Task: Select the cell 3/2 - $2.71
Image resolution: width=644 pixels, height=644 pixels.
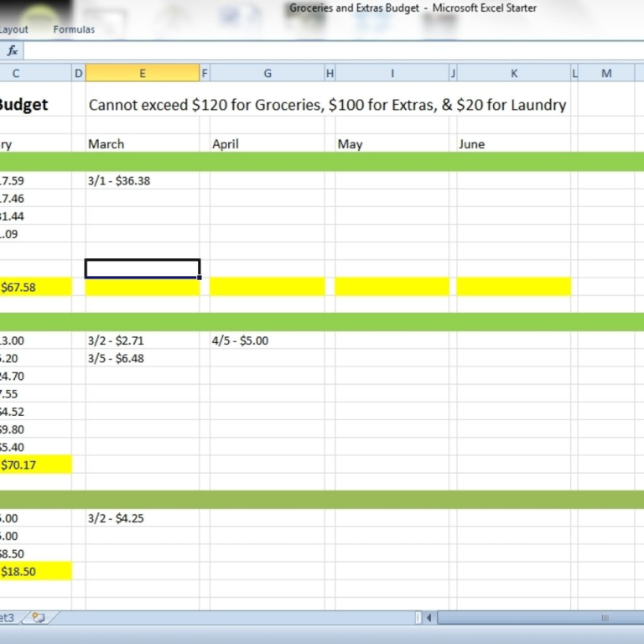Action: (x=143, y=340)
